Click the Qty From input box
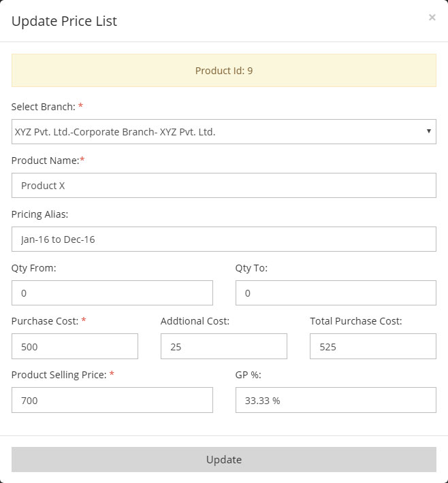 click(x=112, y=293)
